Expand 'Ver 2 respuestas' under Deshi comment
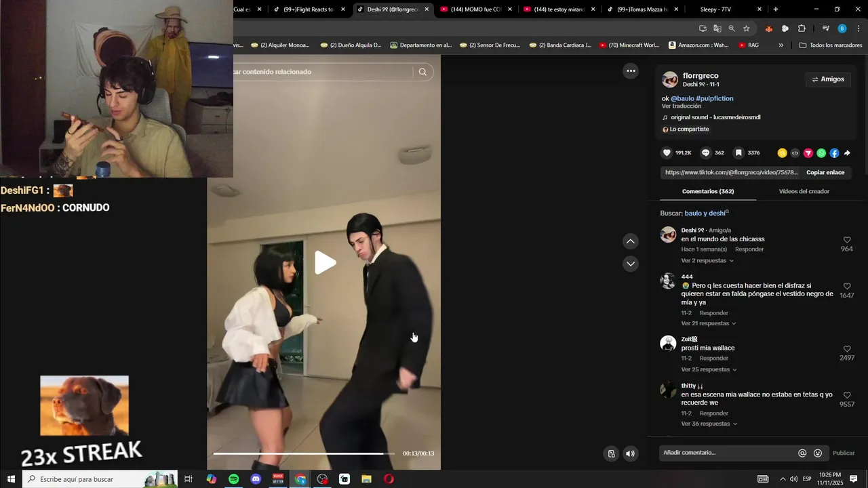Viewport: 868px width, 488px height. click(707, 261)
